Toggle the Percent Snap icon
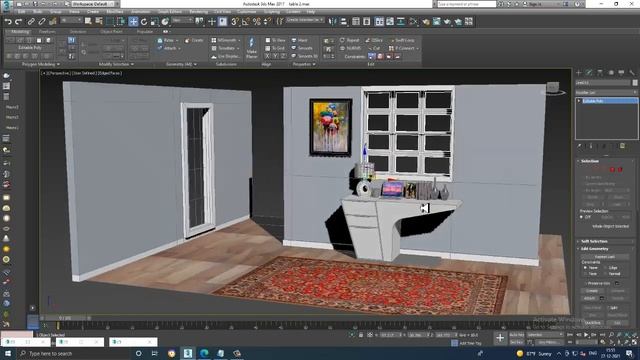Screen dimensions: 640x360 pos(257,22)
